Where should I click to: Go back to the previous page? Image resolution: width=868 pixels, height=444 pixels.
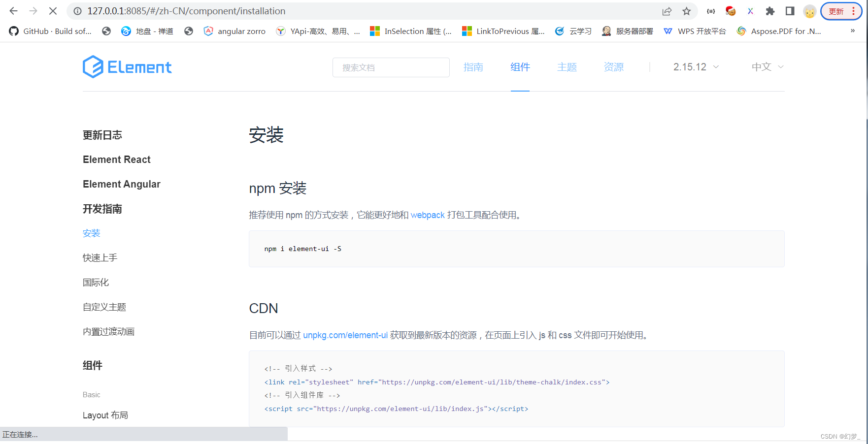point(13,11)
